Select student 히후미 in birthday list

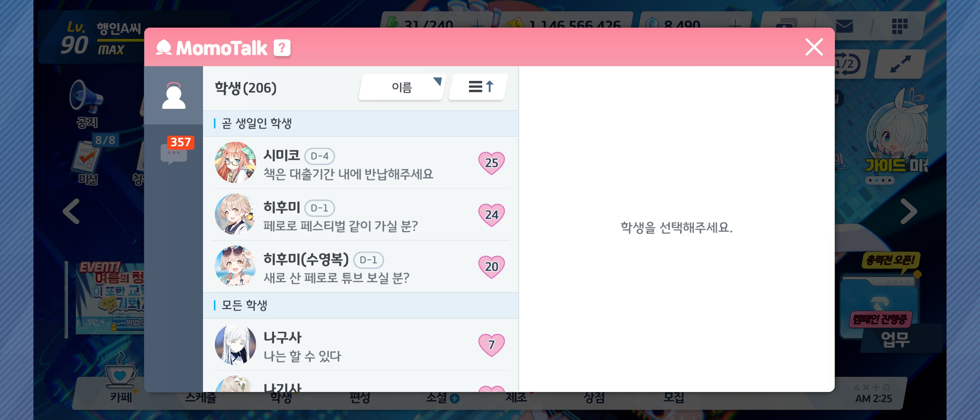[x=360, y=215]
